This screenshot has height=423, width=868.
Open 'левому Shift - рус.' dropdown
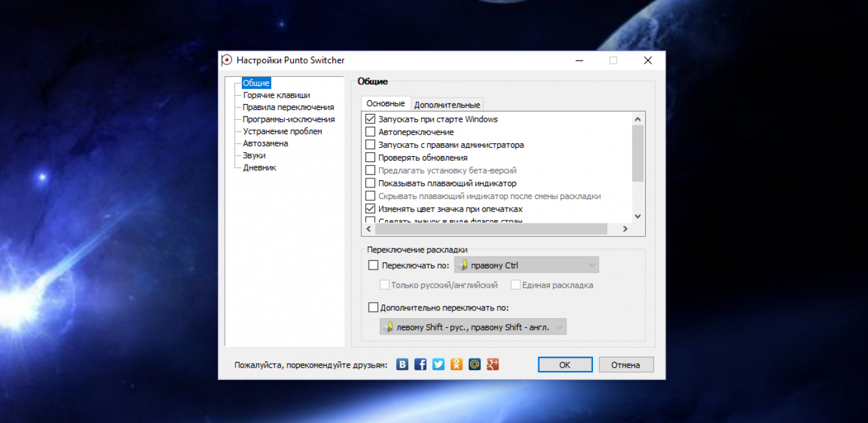[473, 327]
